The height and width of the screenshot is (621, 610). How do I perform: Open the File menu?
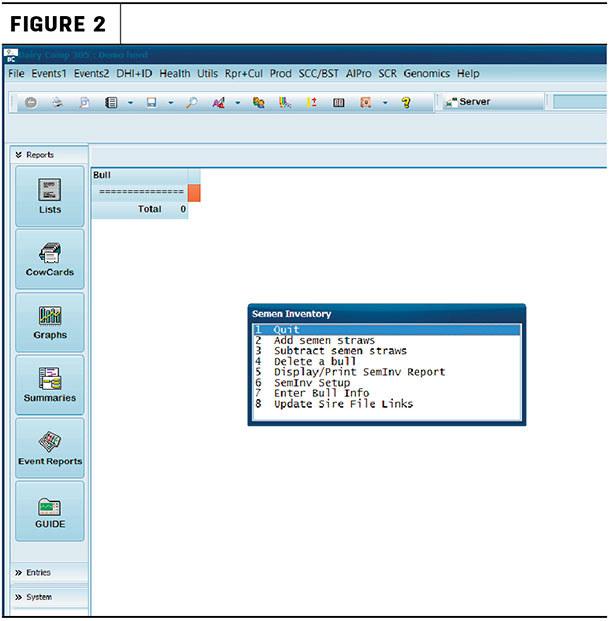pos(16,74)
